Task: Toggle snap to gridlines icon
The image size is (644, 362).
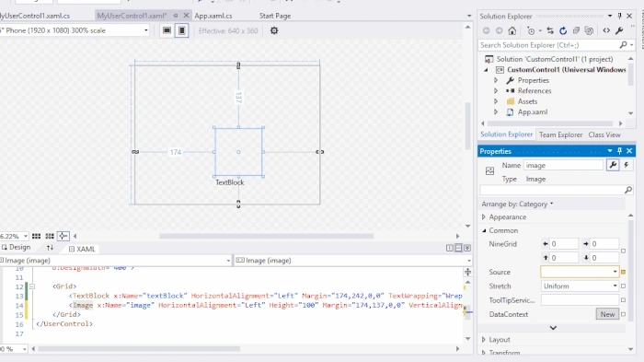Action: (50, 236)
